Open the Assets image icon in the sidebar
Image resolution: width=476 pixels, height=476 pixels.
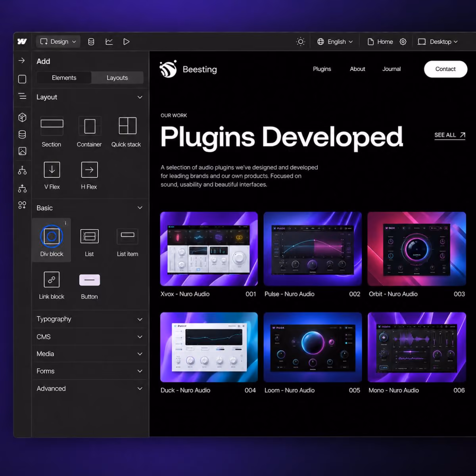[x=22, y=151]
